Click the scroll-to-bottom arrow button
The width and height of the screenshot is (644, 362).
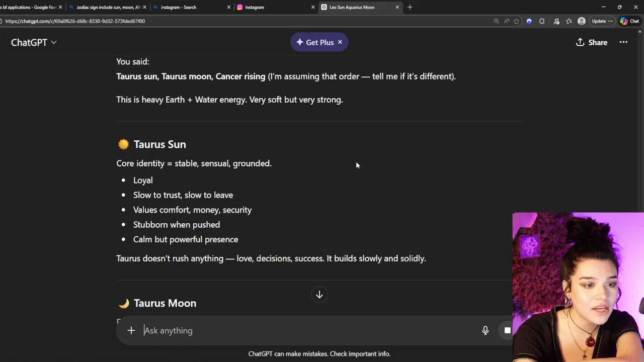(319, 295)
